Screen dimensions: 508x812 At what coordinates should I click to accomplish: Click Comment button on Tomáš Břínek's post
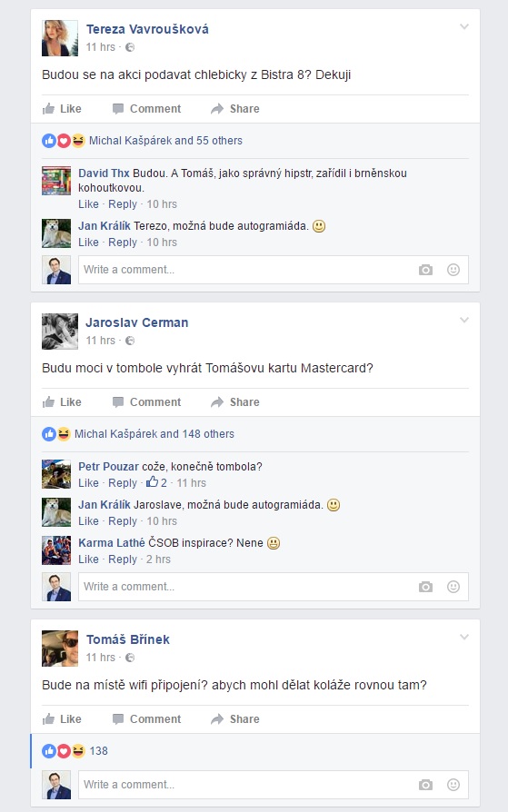pos(146,719)
